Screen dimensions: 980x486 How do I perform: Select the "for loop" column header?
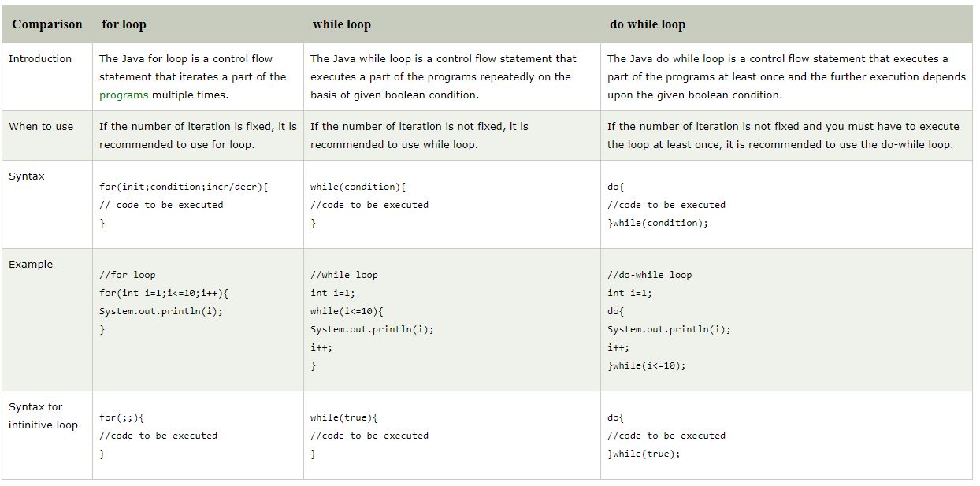click(124, 24)
